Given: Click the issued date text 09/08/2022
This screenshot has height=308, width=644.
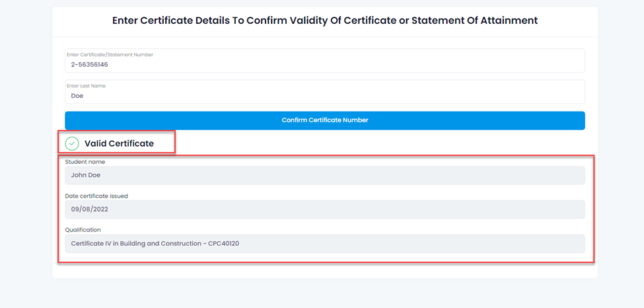Looking at the screenshot, I should pyautogui.click(x=90, y=210).
